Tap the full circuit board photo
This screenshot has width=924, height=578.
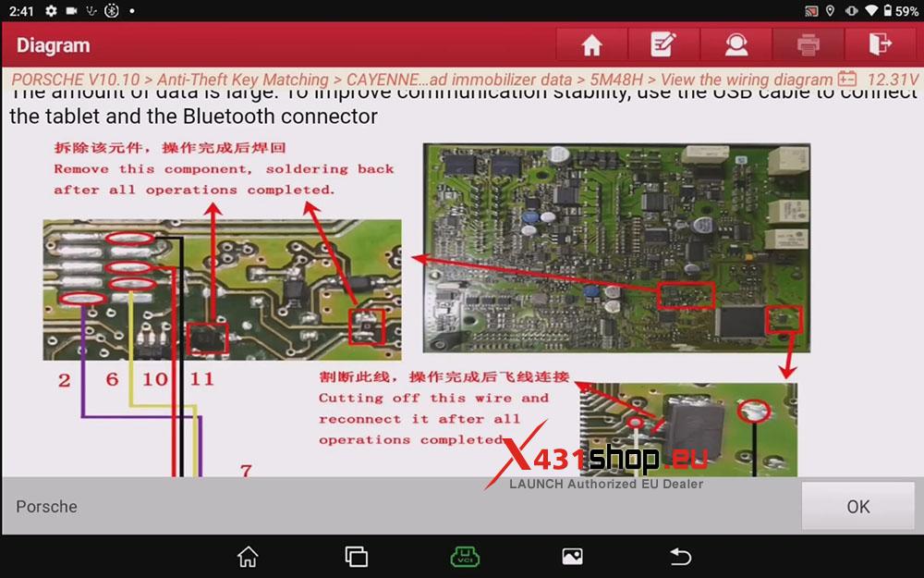[x=616, y=248]
